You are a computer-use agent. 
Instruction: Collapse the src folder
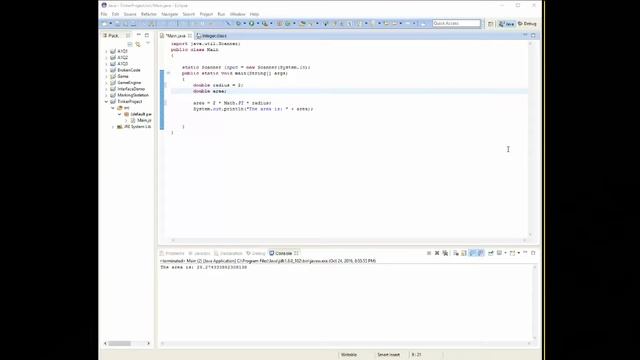point(113,108)
